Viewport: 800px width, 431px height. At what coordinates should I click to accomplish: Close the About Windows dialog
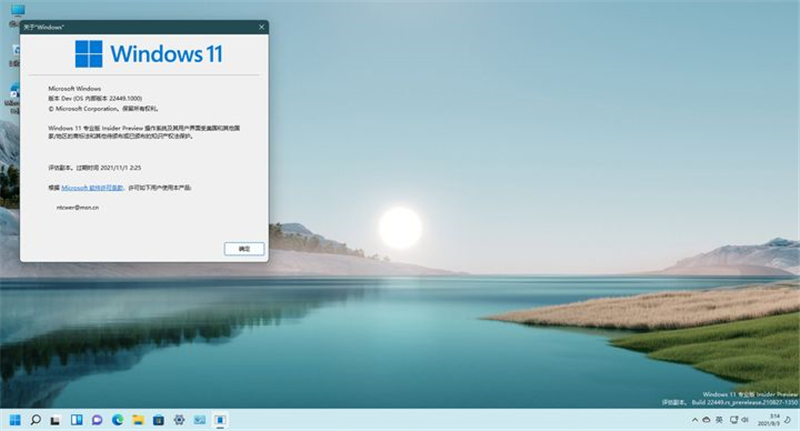click(261, 27)
